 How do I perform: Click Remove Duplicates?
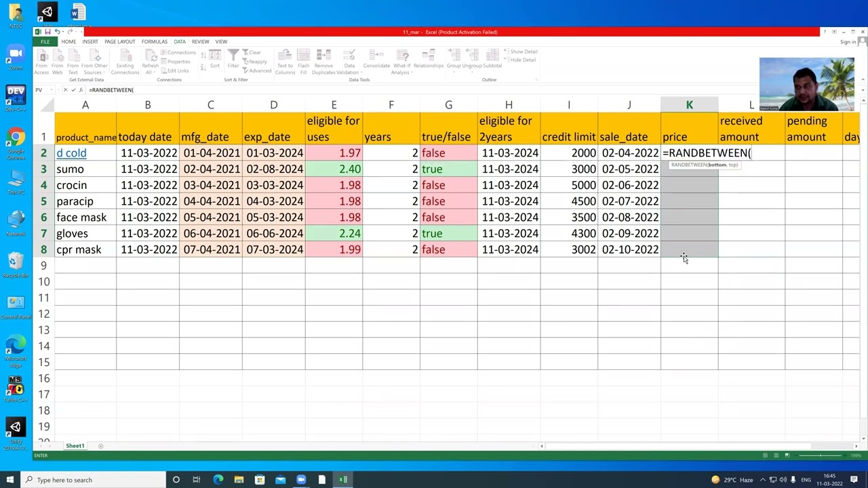point(323,62)
